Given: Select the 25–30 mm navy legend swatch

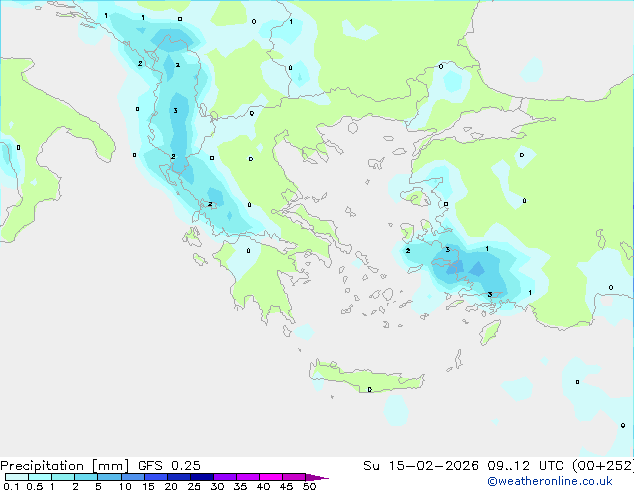Looking at the screenshot, I should coord(201,477).
